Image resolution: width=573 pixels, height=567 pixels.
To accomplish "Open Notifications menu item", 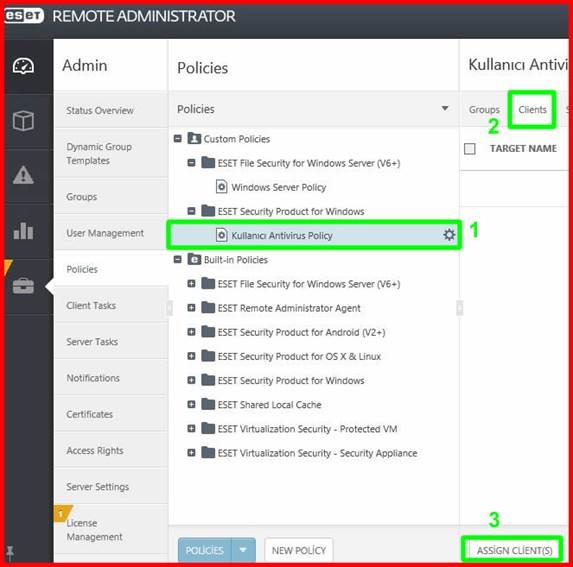I will [111, 378].
